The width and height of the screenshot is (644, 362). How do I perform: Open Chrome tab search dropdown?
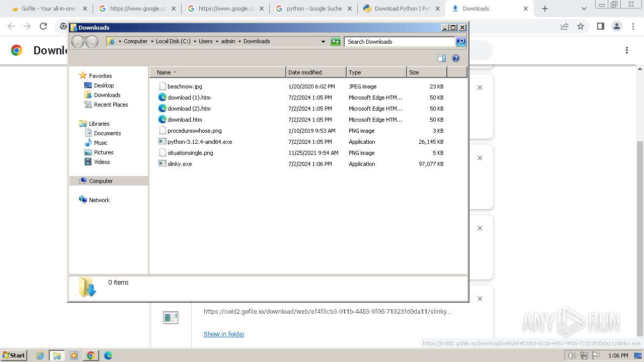[584, 9]
